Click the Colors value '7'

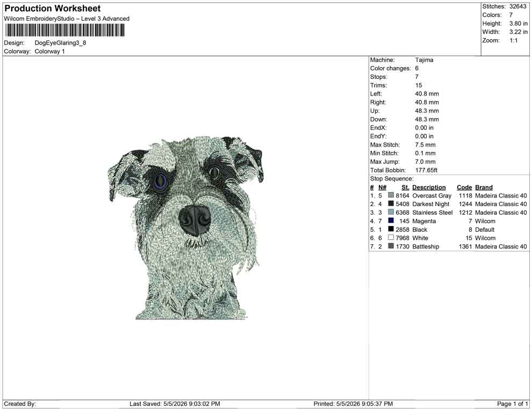pos(511,15)
